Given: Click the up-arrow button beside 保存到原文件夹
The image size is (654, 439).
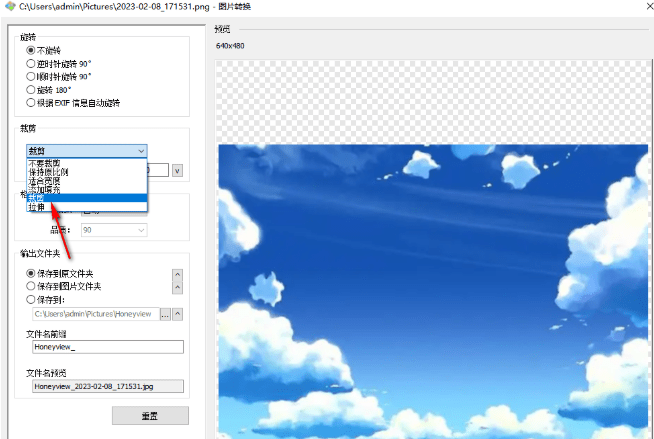Looking at the screenshot, I should 178,275.
